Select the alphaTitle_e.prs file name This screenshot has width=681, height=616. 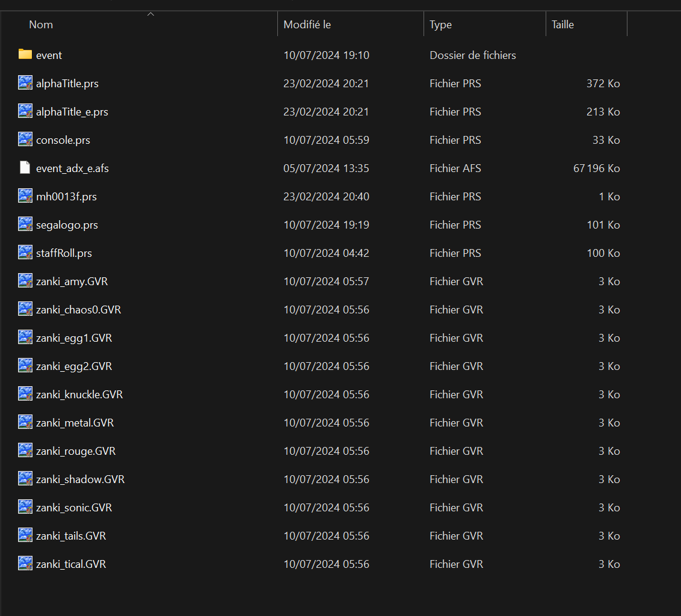click(x=72, y=112)
